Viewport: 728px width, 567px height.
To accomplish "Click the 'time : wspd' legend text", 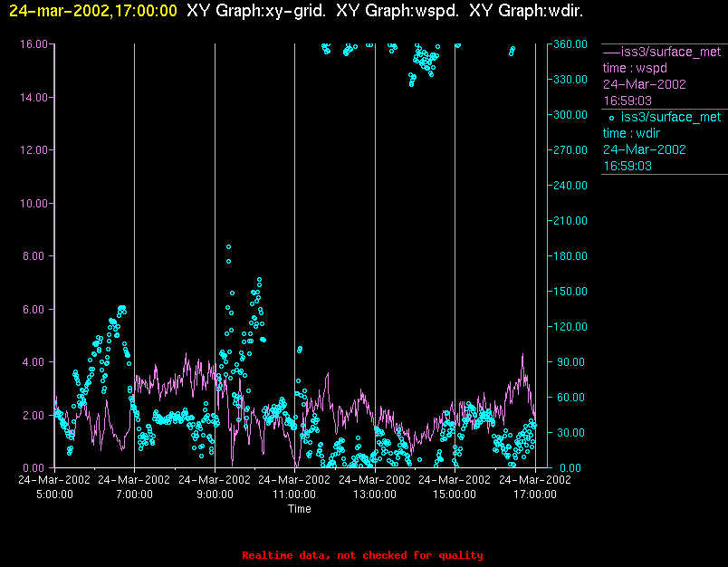I will coord(635,68).
